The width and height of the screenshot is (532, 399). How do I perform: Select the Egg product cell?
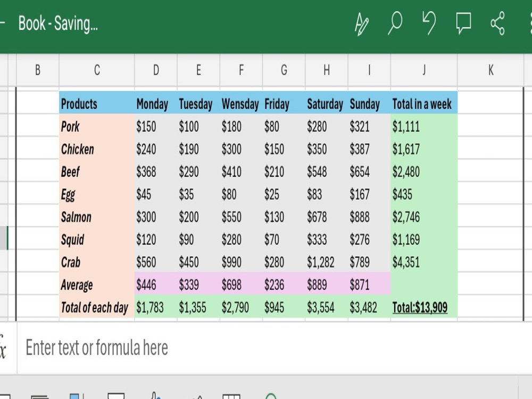(x=97, y=194)
